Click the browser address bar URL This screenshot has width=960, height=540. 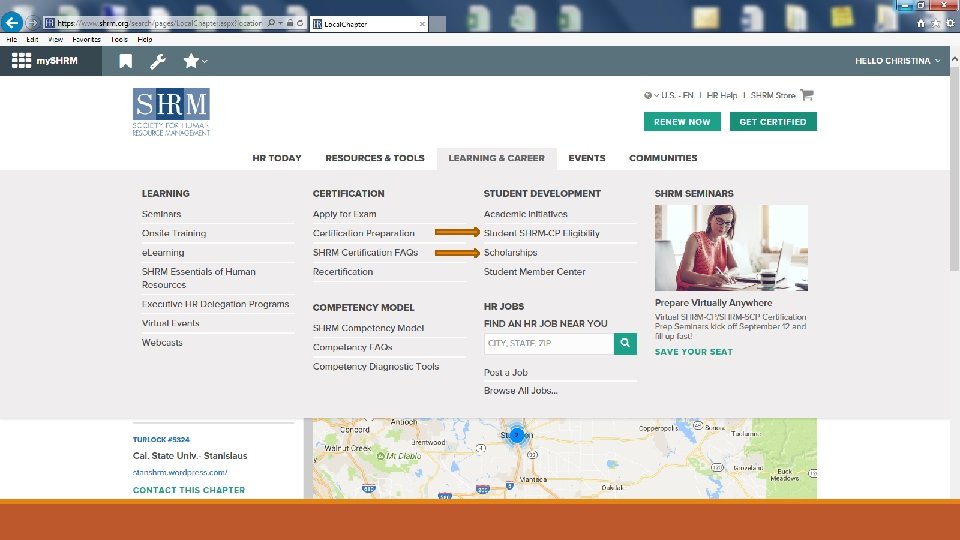pyautogui.click(x=159, y=23)
